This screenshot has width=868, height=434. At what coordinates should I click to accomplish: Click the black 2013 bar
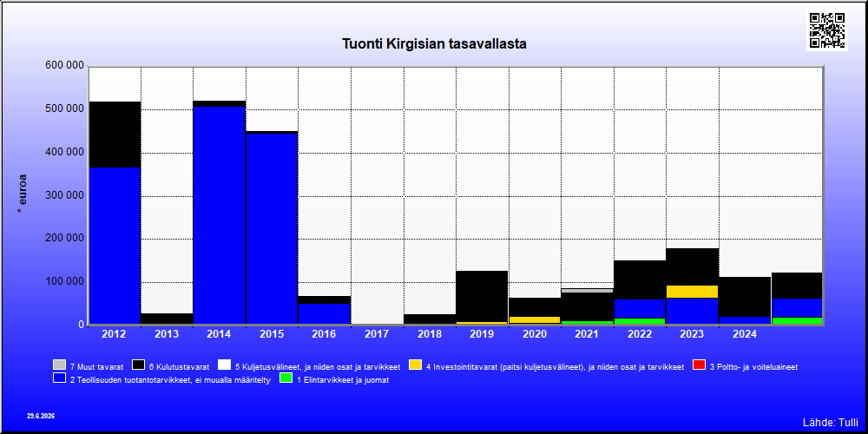(167, 319)
